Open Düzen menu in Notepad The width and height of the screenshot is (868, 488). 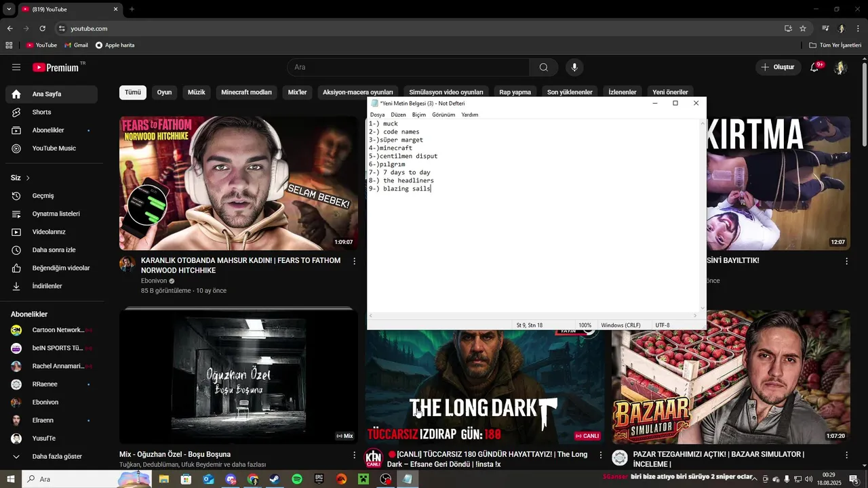[398, 115]
